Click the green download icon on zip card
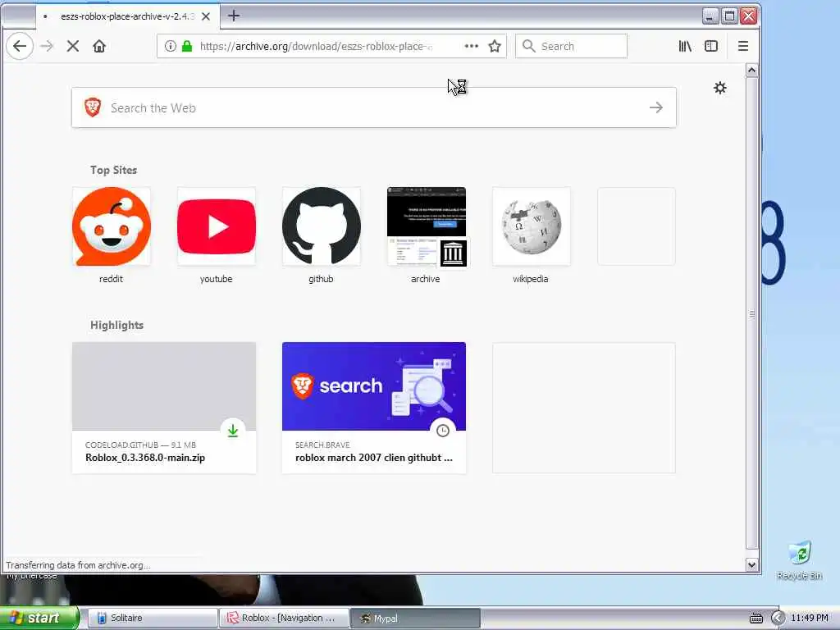 [x=233, y=431]
